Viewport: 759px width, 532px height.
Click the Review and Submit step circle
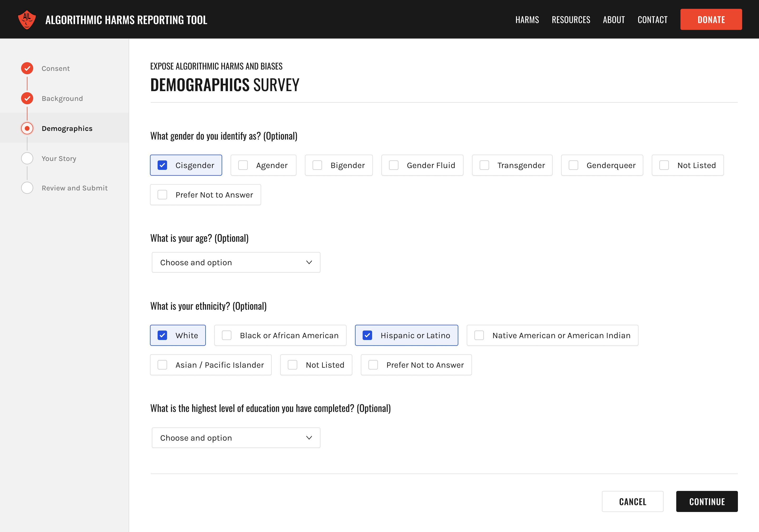27,188
